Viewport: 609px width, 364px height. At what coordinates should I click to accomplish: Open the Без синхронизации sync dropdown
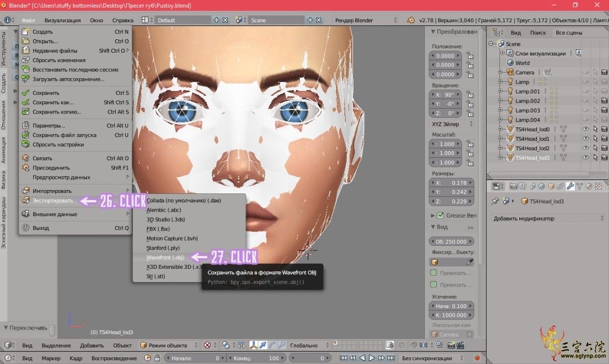(432, 358)
